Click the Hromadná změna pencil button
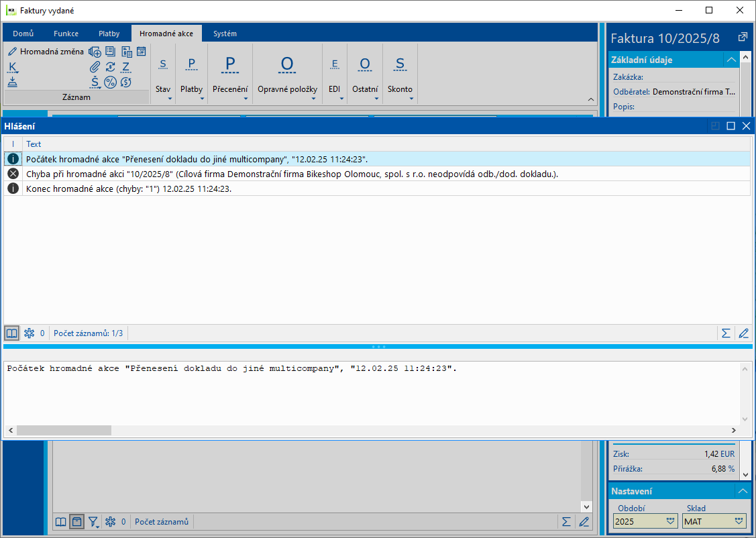Screen dimensions: 756x538 tap(46, 52)
